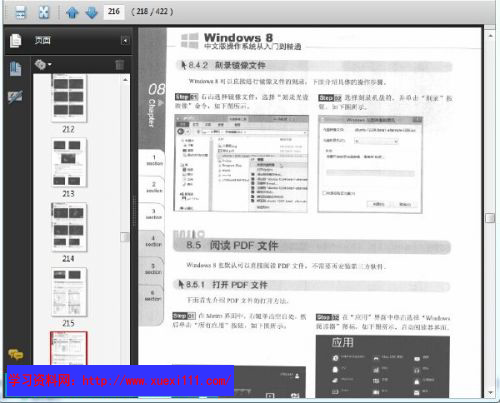Click thumbnail panel scroll-up arrow
The image size is (500, 403).
pyautogui.click(x=125, y=80)
